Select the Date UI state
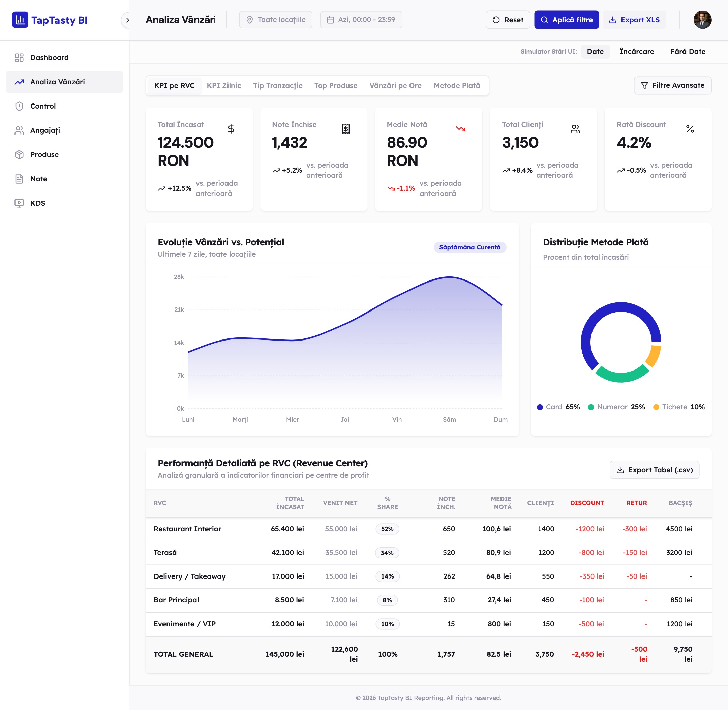This screenshot has width=728, height=710. [x=595, y=52]
